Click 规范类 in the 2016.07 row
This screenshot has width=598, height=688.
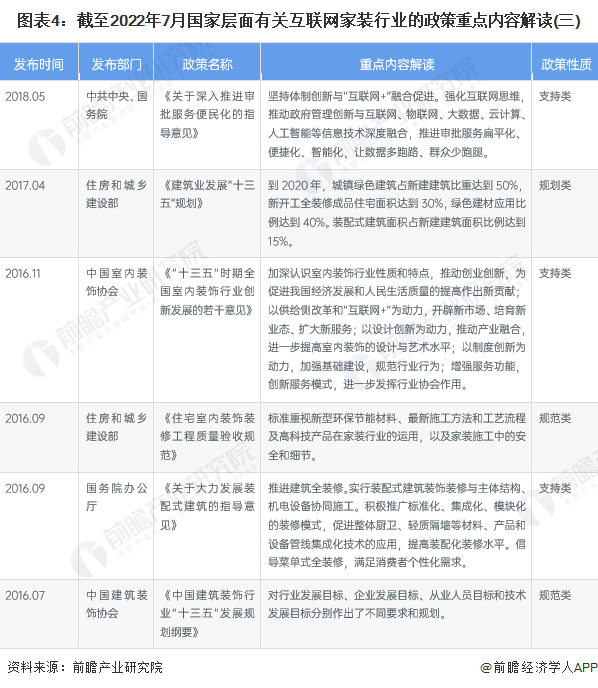555,595
